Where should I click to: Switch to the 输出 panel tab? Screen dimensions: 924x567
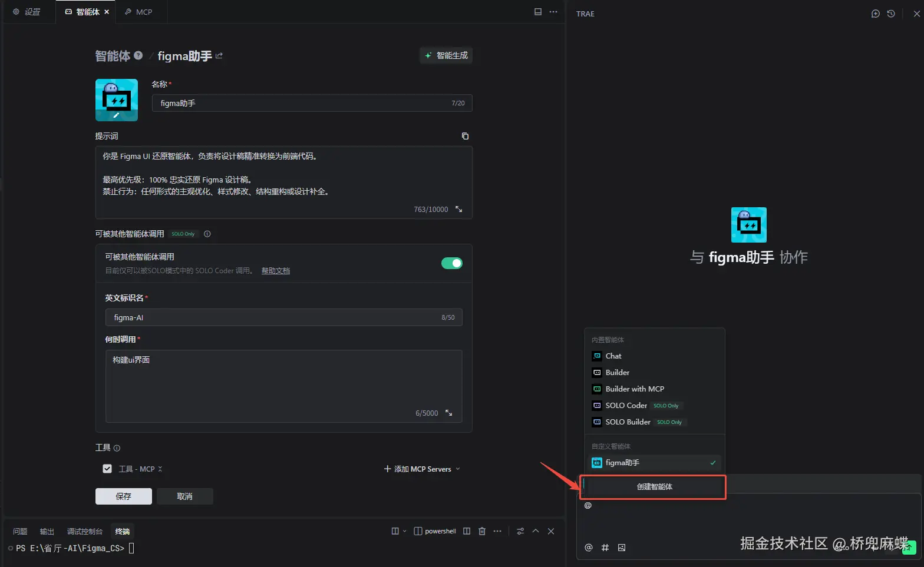point(47,531)
